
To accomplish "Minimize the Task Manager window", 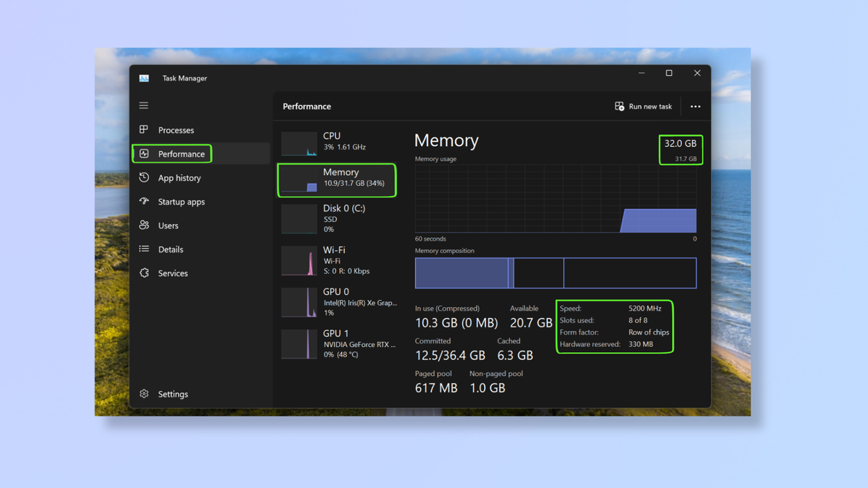I will [642, 73].
